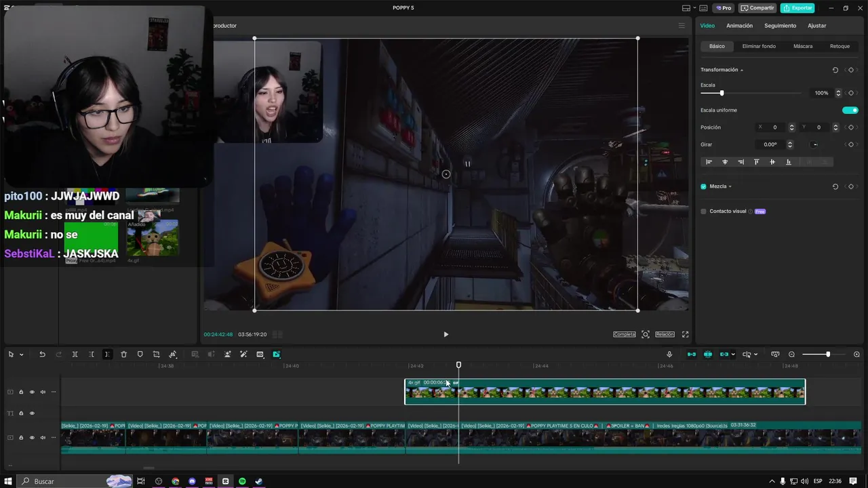Align clip to horizontal center
The width and height of the screenshot is (868, 488).
tap(725, 162)
